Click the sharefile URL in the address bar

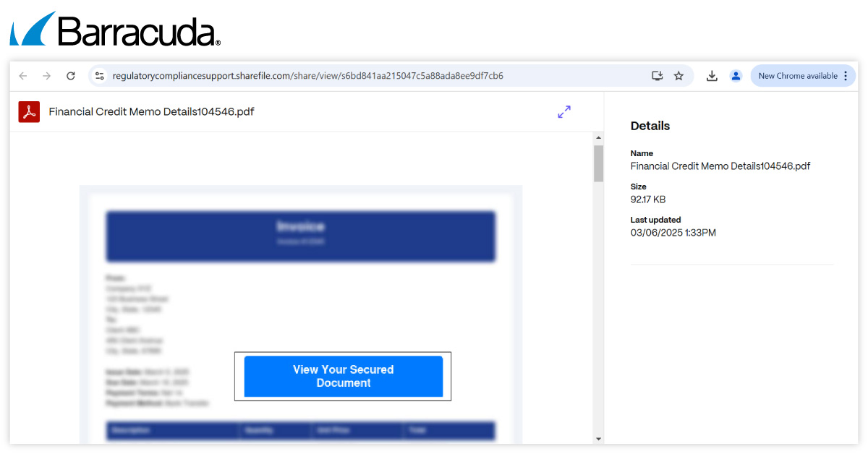(x=307, y=76)
